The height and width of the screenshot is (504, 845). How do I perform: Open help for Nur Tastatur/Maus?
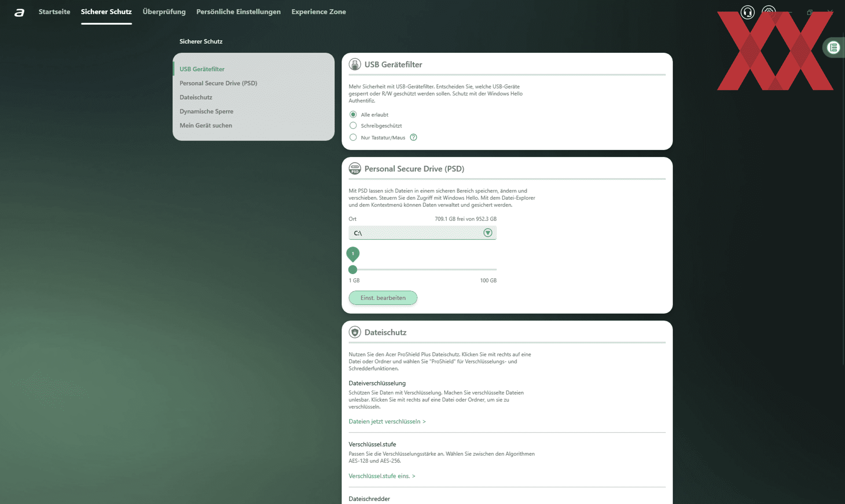tap(413, 137)
